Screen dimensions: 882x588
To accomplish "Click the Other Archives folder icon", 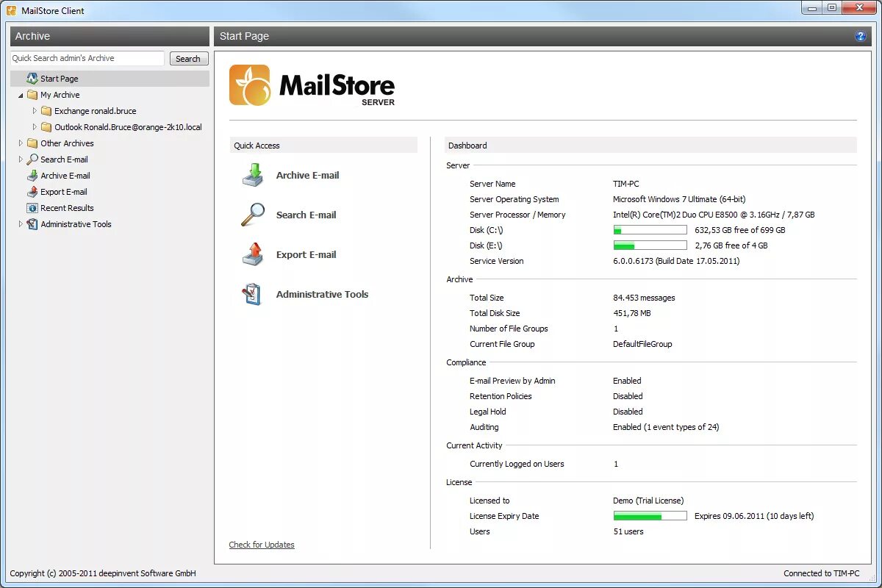I will pyautogui.click(x=32, y=143).
